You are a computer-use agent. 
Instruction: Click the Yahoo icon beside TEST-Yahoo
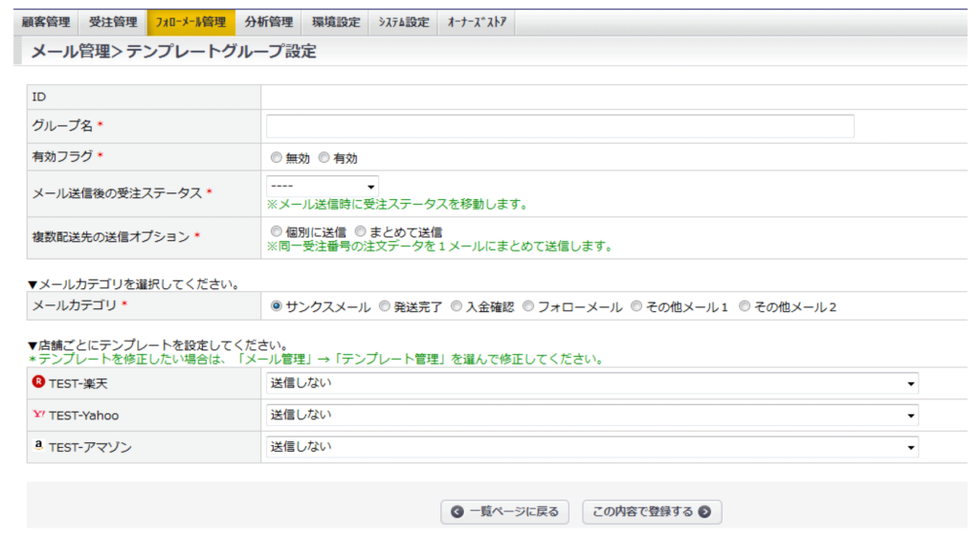(38, 415)
